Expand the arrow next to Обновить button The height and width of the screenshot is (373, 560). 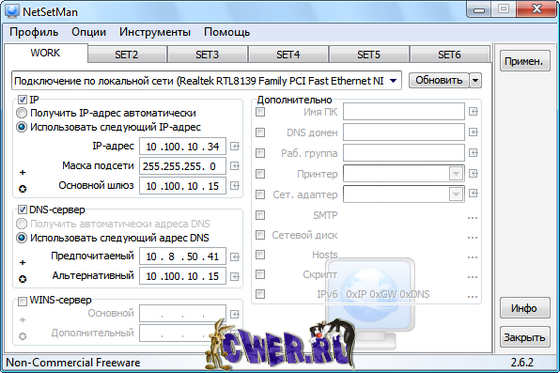(475, 80)
